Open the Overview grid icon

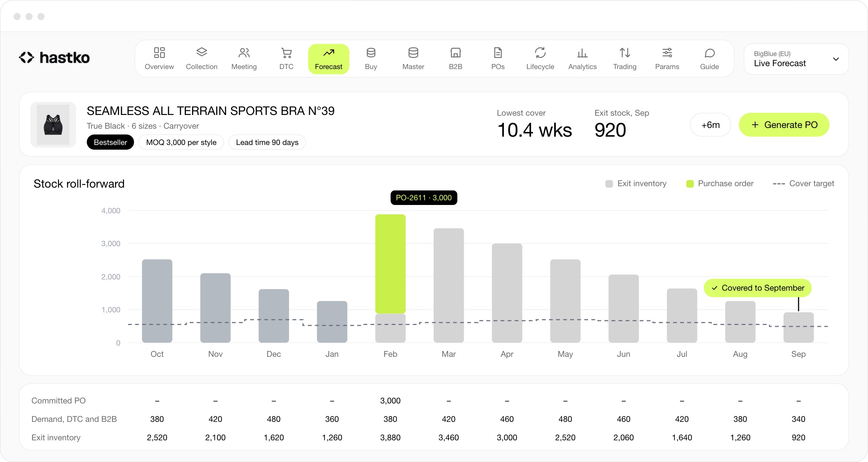(x=159, y=53)
